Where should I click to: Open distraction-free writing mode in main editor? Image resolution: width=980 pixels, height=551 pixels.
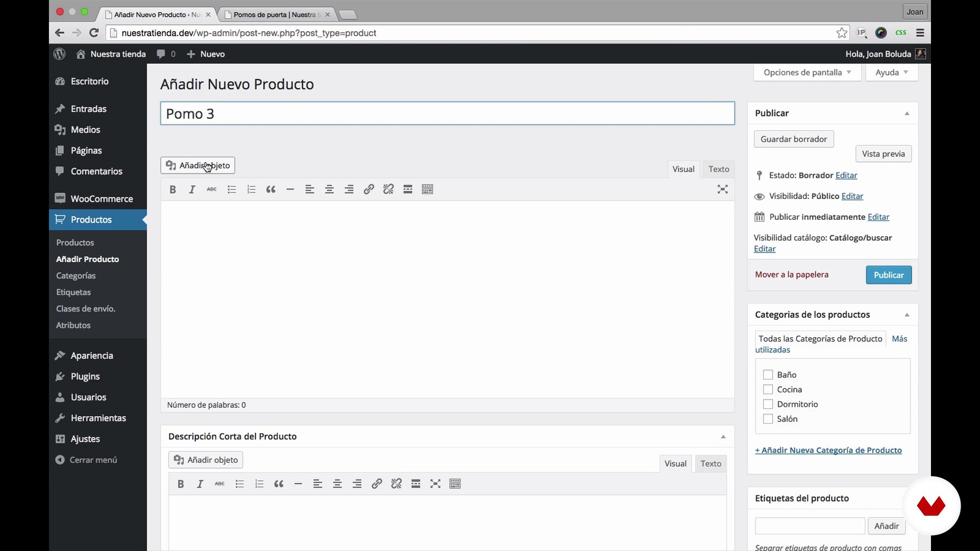coord(722,189)
